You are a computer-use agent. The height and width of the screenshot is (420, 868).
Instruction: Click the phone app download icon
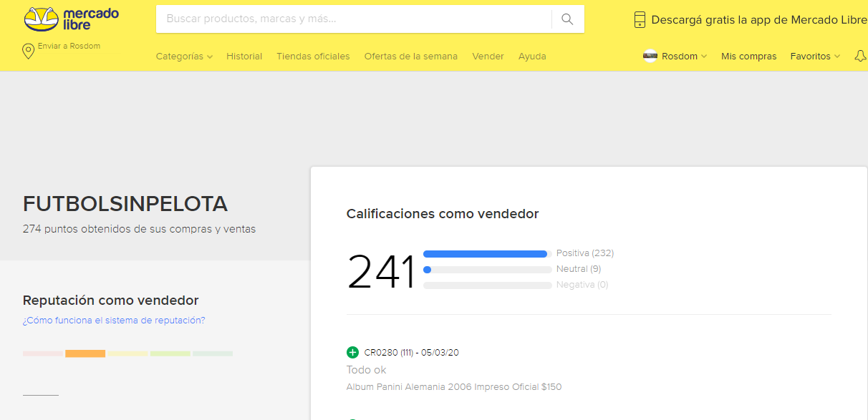(x=640, y=20)
